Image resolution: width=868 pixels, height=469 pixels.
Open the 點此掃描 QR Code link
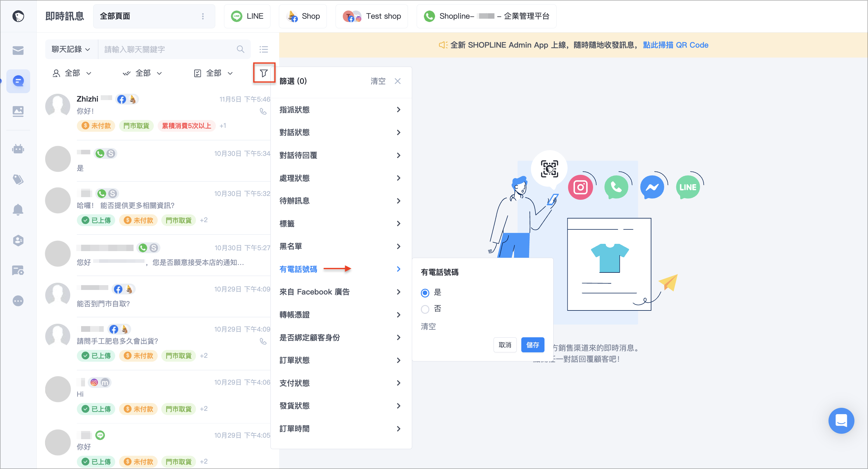click(x=675, y=45)
